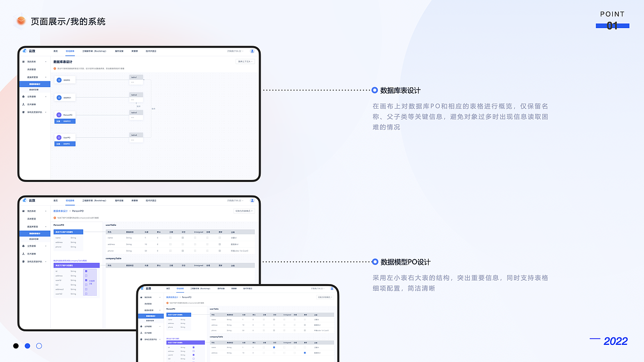Click 技术建模 sidebar icon in middle mockup
The height and width of the screenshot is (362, 644).
[24, 254]
